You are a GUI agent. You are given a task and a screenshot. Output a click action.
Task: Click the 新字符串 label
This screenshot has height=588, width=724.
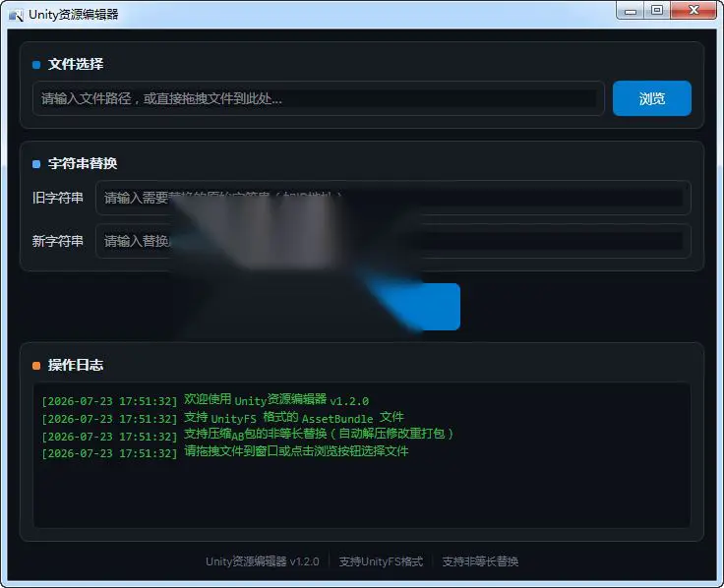(58, 241)
